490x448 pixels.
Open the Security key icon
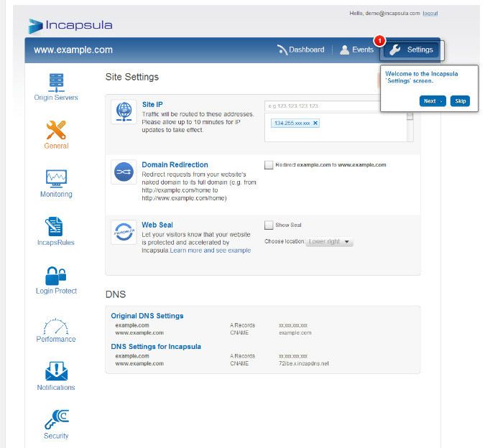(57, 419)
